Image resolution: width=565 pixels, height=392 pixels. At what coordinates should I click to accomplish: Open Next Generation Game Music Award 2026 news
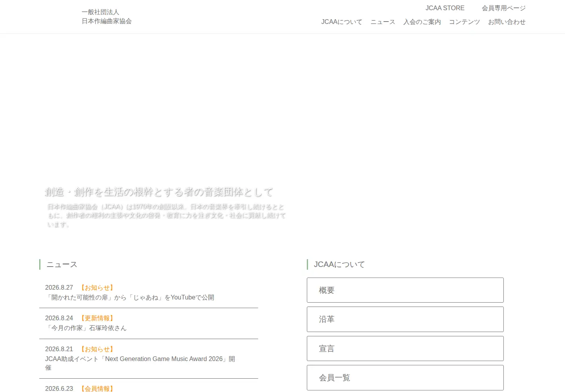click(140, 363)
